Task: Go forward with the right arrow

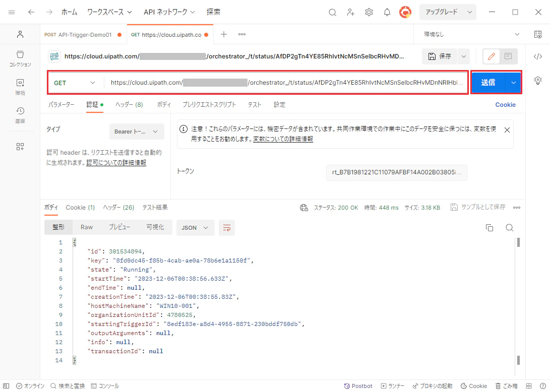Action: [x=49, y=12]
